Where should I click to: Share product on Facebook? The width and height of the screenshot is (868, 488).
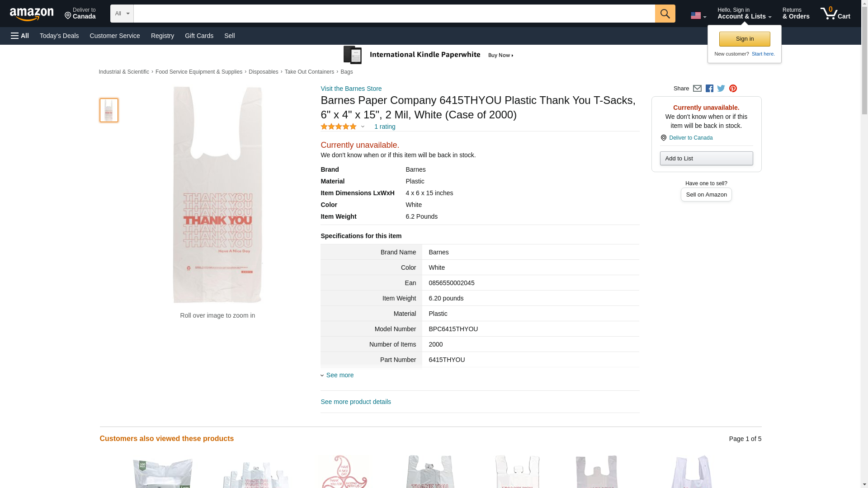click(x=709, y=89)
